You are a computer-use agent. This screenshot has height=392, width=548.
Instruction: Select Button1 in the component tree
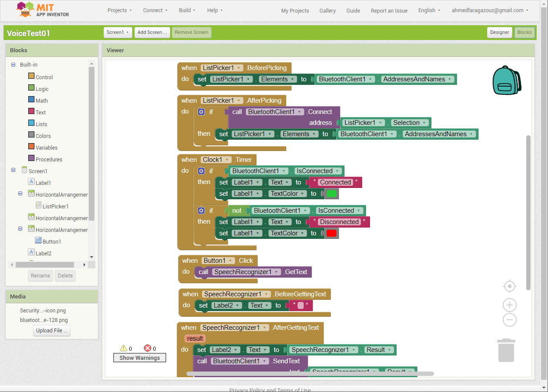tap(48, 241)
